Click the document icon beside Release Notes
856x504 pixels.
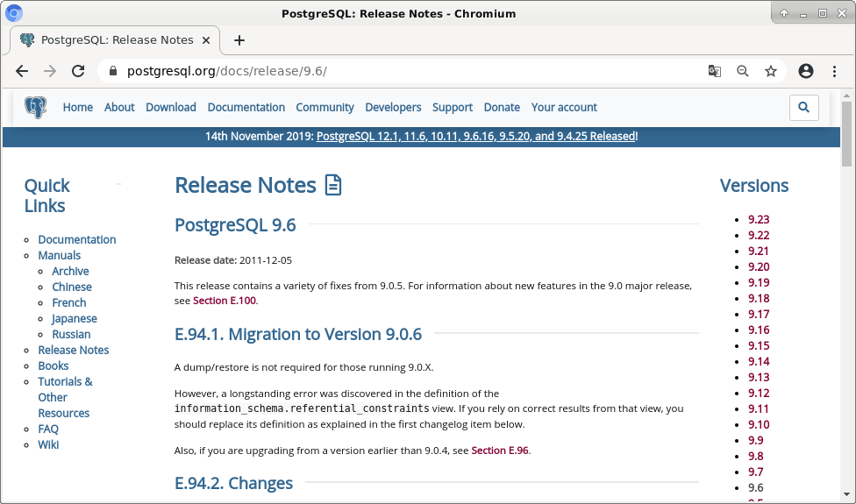[333, 185]
